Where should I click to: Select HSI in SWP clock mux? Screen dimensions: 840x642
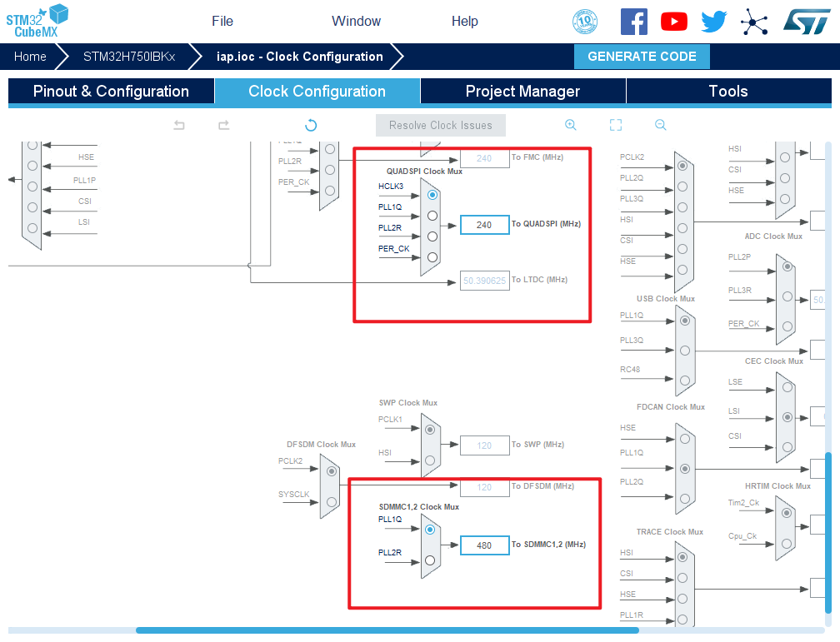430,460
